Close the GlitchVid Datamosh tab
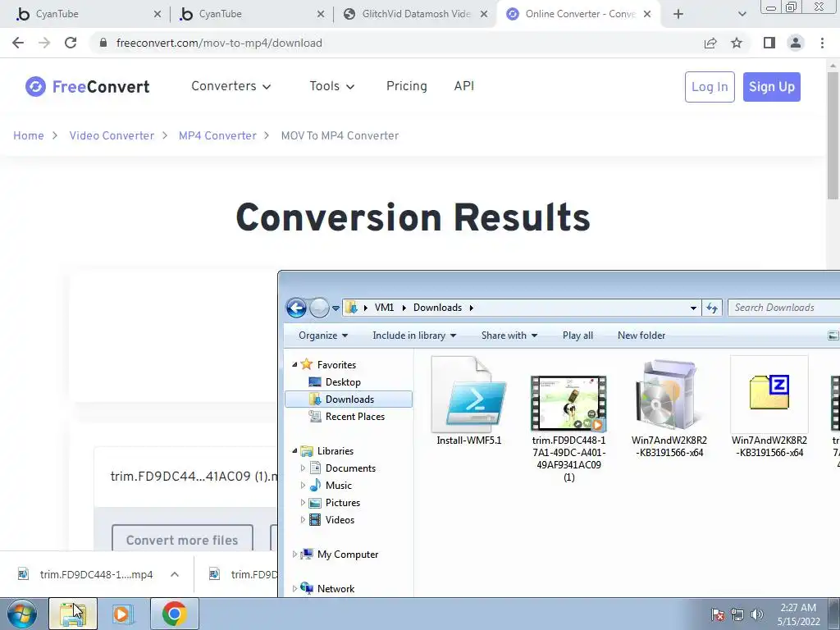840x630 pixels. (484, 14)
